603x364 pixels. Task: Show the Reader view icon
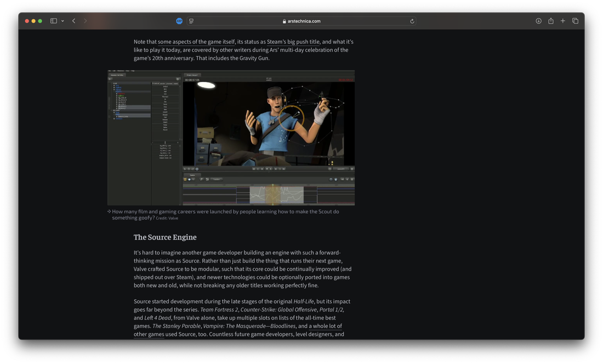coord(191,21)
